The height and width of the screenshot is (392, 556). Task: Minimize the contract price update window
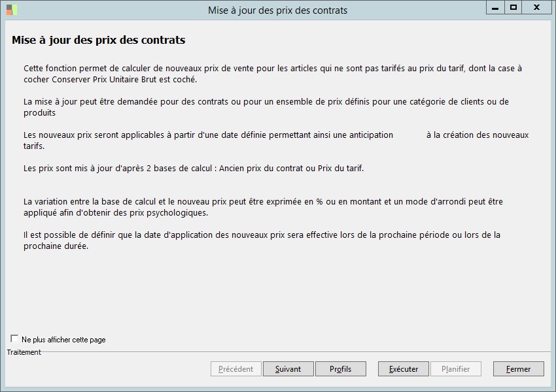tap(495, 7)
